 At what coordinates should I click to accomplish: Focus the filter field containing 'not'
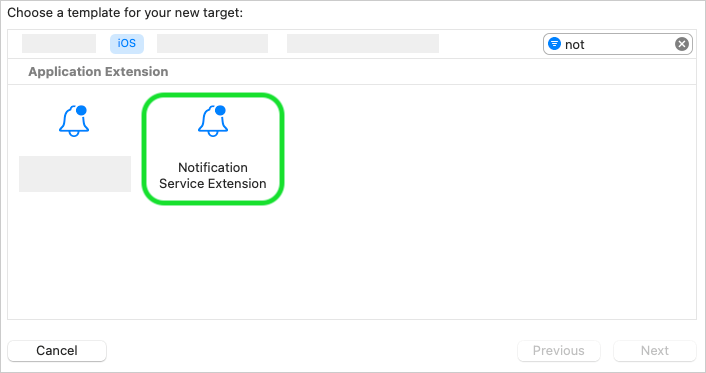click(x=618, y=44)
